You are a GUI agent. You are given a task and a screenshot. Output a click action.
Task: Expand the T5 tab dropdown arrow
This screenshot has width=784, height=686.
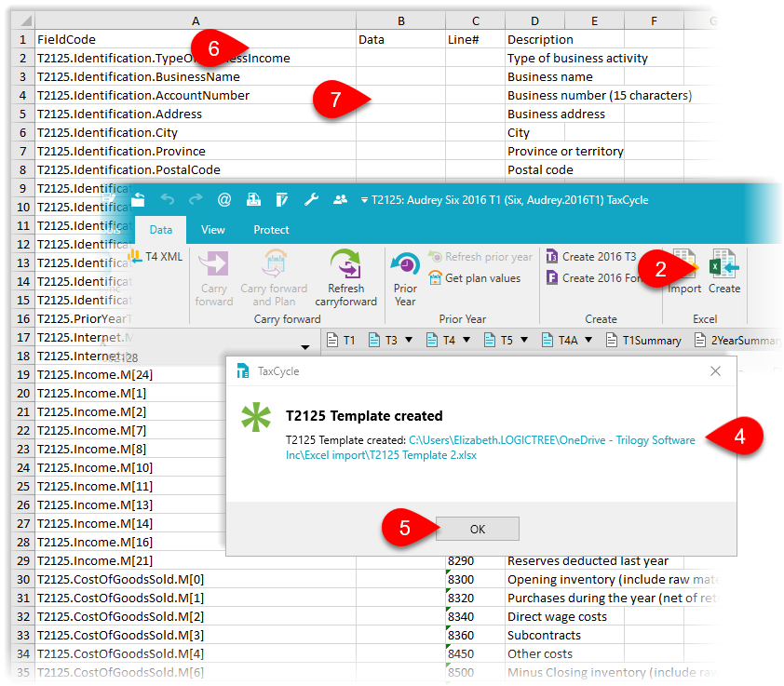(524, 341)
